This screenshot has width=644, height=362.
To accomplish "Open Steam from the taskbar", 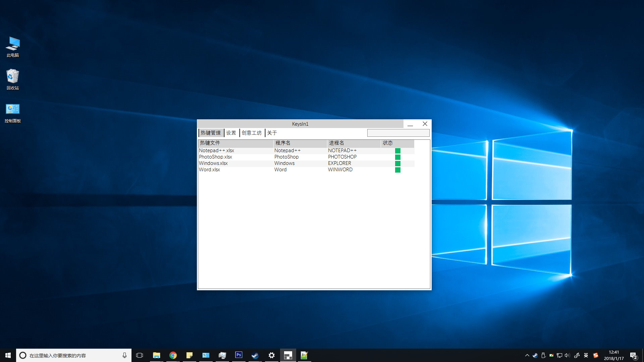I will (255, 355).
